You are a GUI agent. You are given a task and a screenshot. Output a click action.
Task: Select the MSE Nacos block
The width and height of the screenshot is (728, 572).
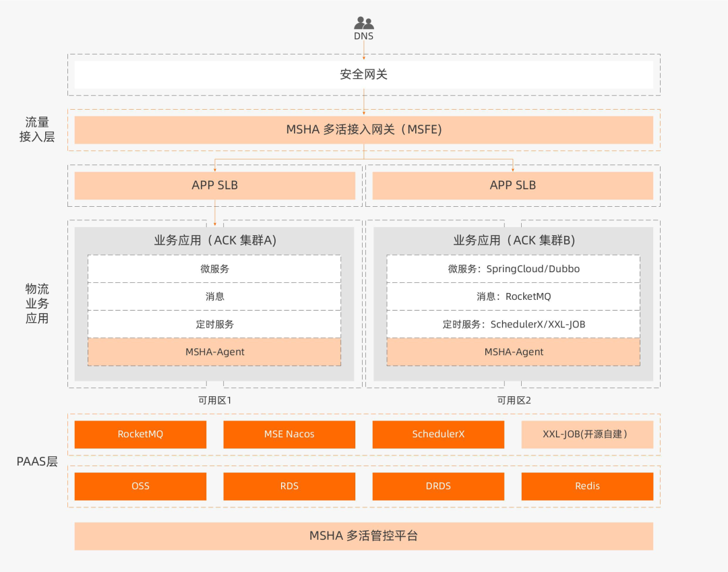point(289,434)
